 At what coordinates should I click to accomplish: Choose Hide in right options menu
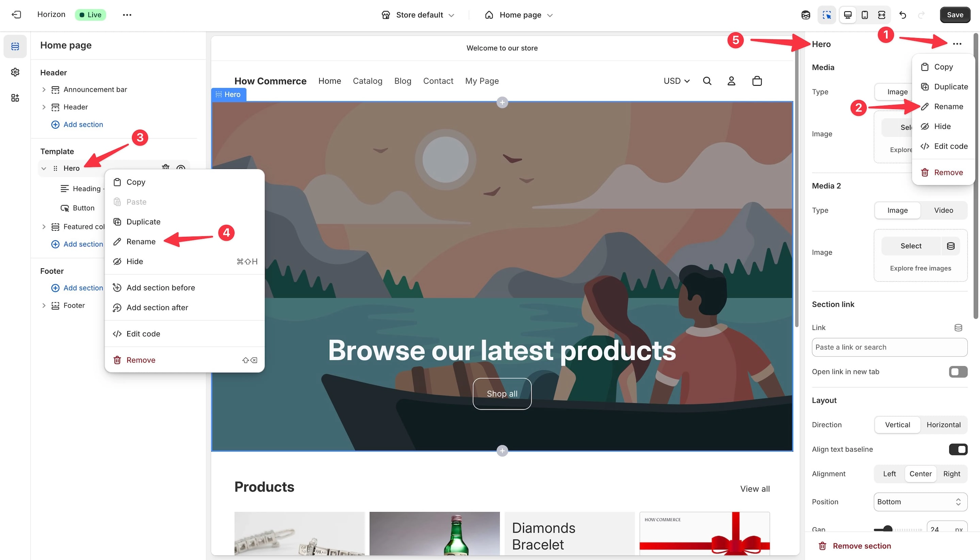(944, 126)
